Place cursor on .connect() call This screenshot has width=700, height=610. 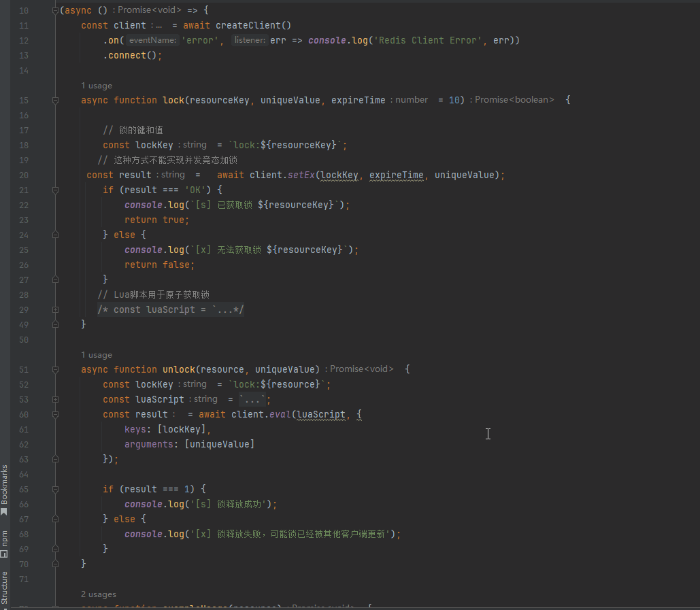(x=129, y=55)
